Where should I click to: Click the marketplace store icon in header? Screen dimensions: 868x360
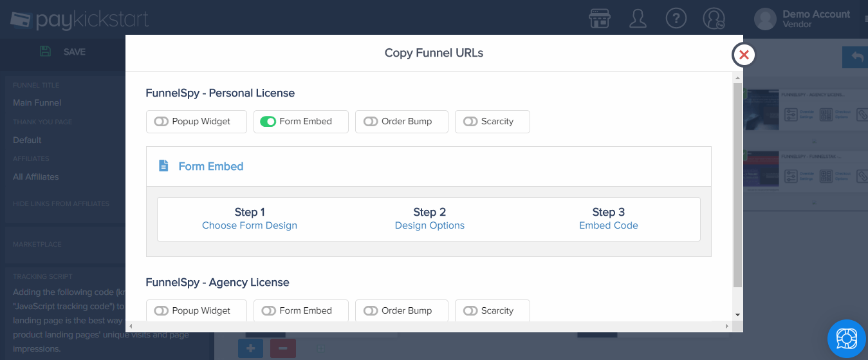600,18
